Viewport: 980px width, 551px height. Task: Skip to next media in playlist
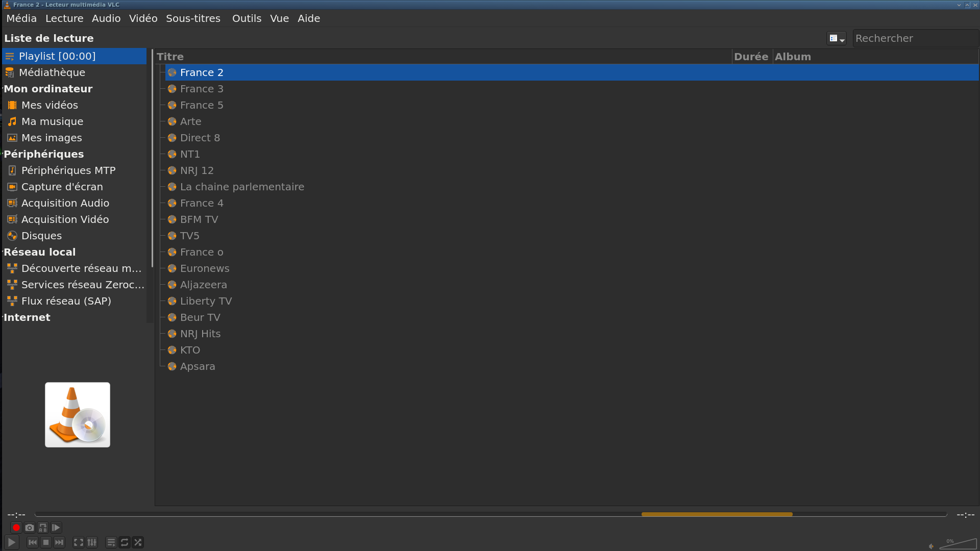pos(59,542)
